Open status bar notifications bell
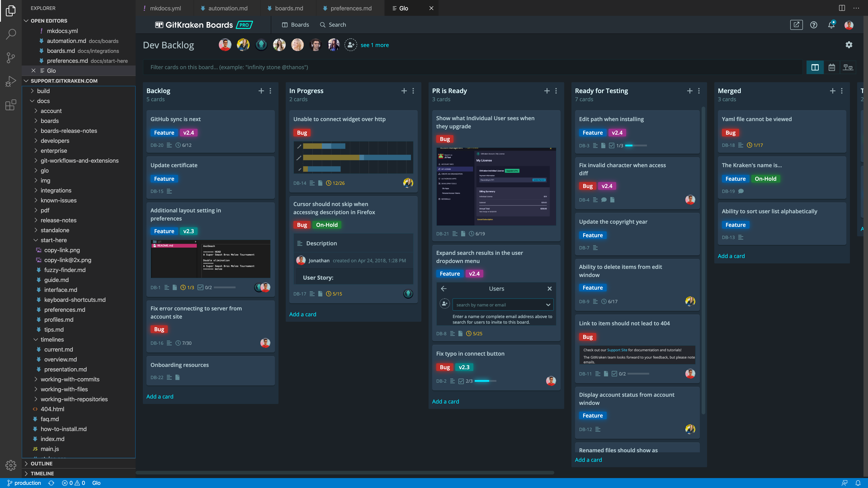 (x=858, y=483)
